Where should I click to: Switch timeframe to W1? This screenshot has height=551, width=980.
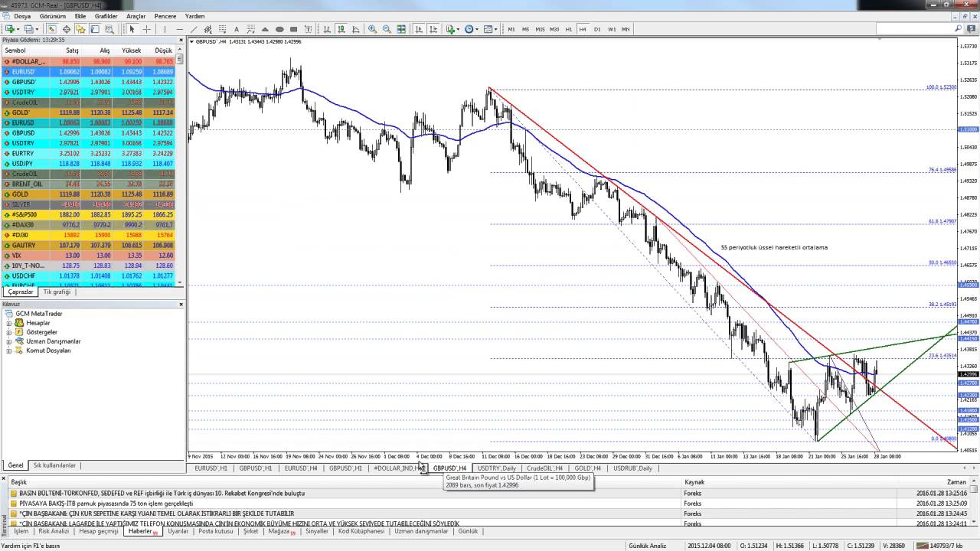point(612,29)
